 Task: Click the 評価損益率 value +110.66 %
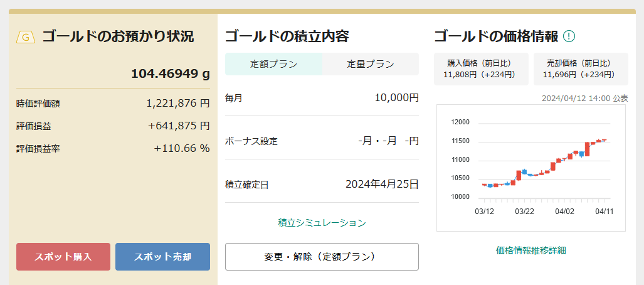click(181, 148)
